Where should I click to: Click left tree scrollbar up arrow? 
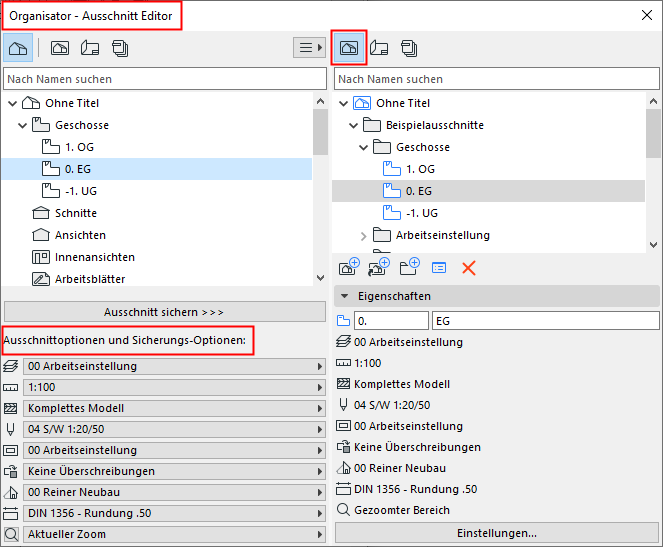(321, 101)
